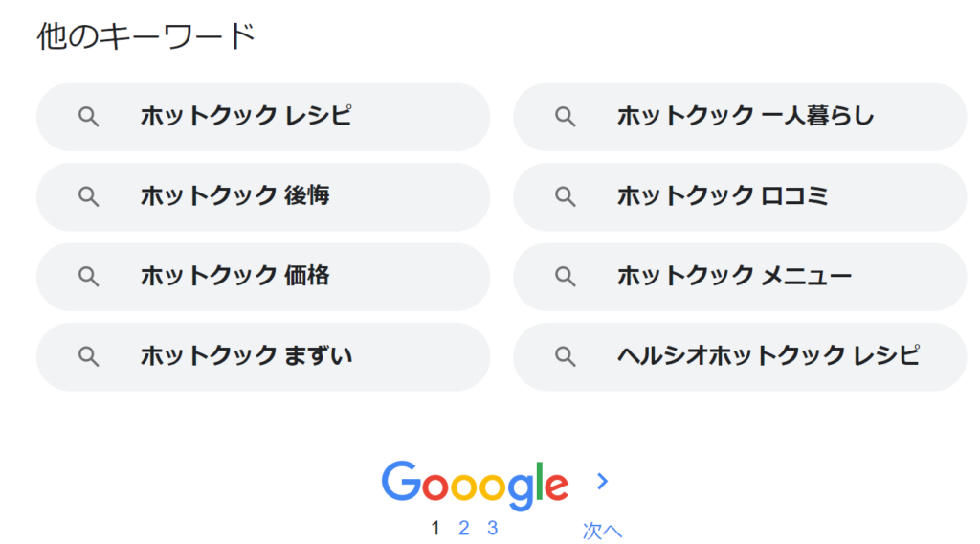
Task: Click search icon beside ホットクック メニュー
Action: 565,277
